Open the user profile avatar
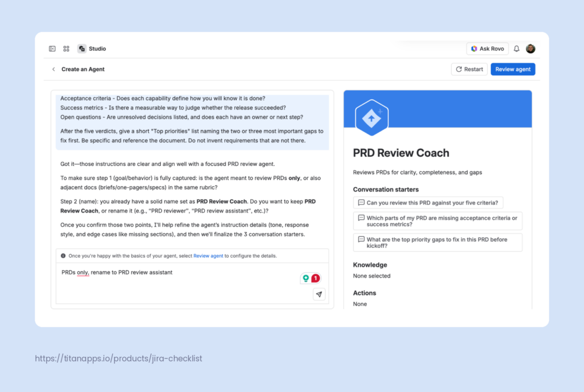The height and width of the screenshot is (392, 584). 530,49
